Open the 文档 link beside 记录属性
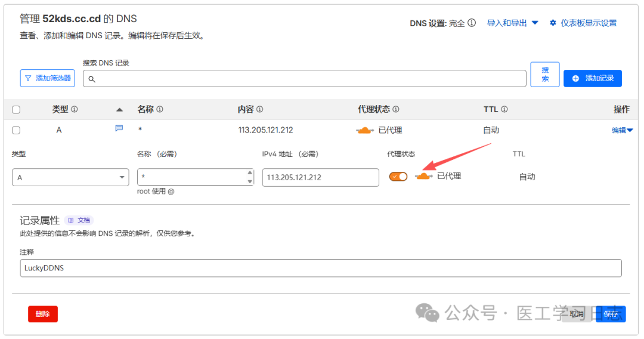Screen dimensions: 644x339 [79, 220]
